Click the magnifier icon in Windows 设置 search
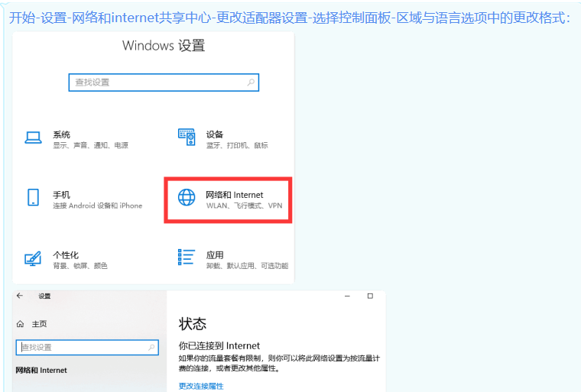581x392 pixels. click(x=251, y=83)
